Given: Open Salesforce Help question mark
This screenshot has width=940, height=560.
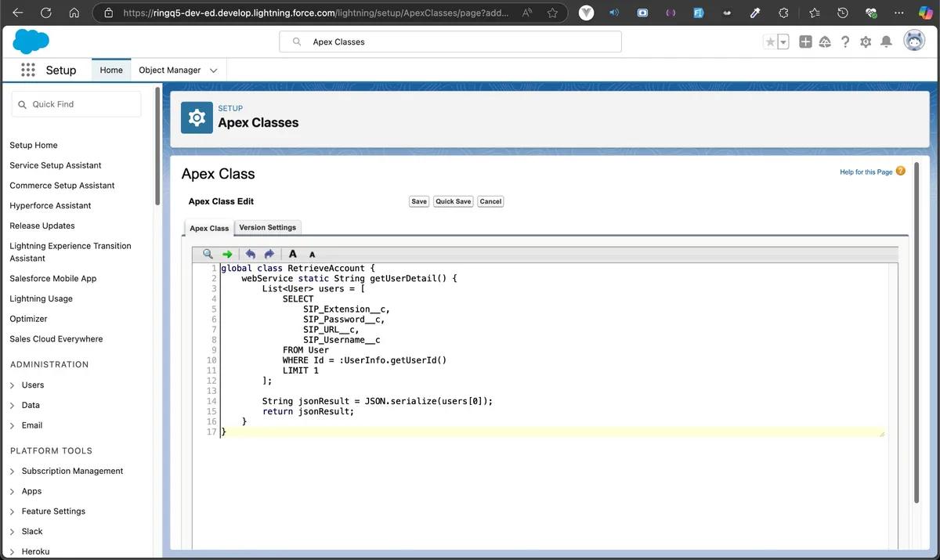Looking at the screenshot, I should coord(845,42).
